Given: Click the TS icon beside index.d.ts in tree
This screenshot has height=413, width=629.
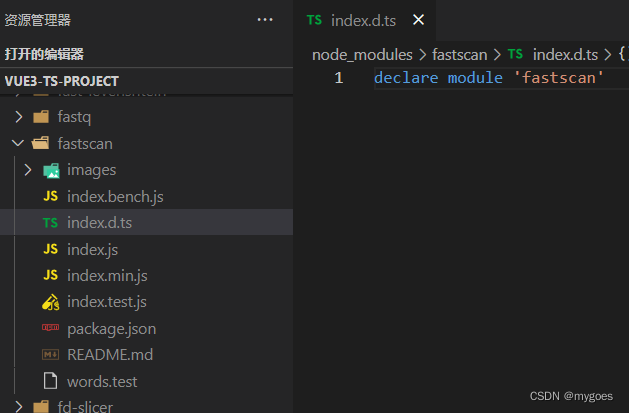Looking at the screenshot, I should point(50,223).
